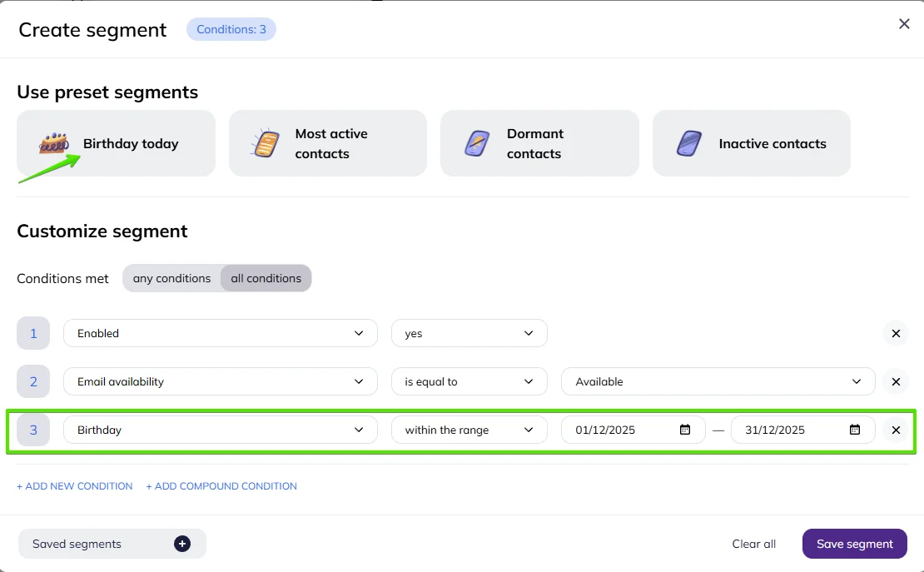Open calendar picker for start date 01/12/2025
The height and width of the screenshot is (572, 924).
[x=685, y=430]
